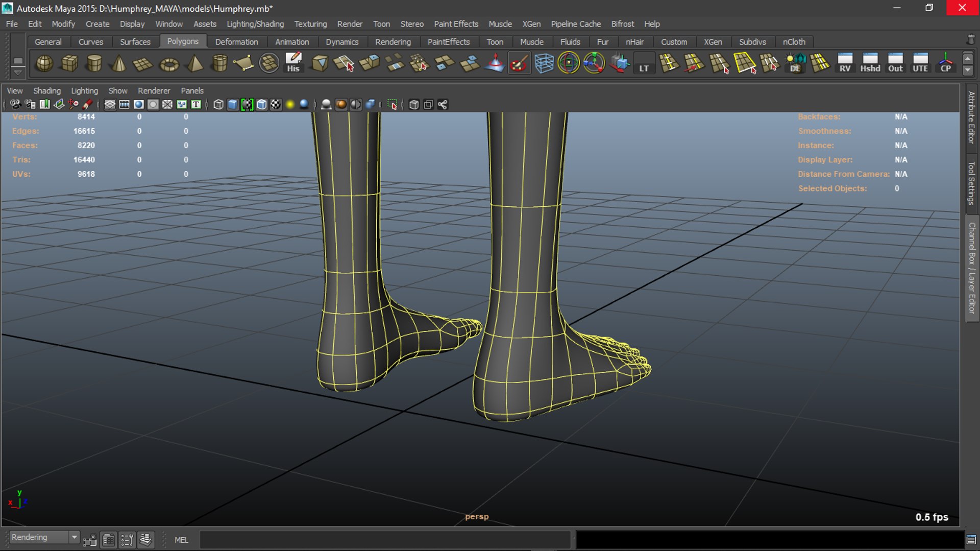This screenshot has height=551, width=980.
Task: Click the DE shelf button
Action: [795, 63]
